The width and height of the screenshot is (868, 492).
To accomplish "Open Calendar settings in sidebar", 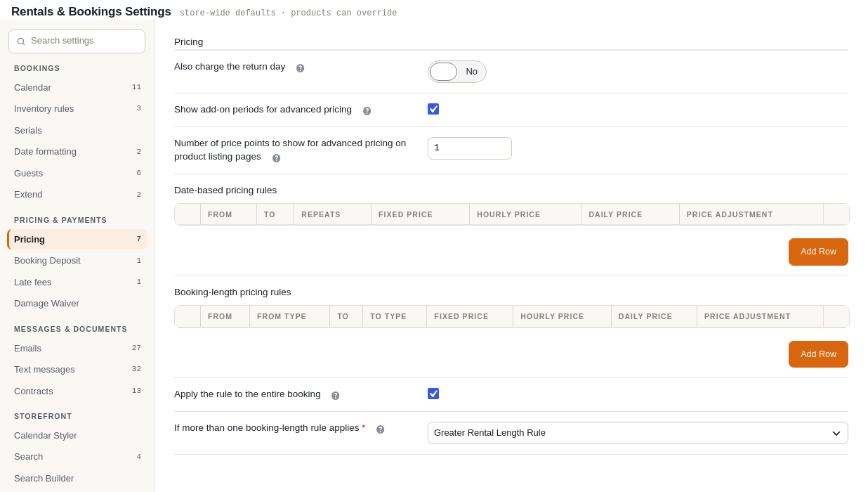I will tap(77, 88).
